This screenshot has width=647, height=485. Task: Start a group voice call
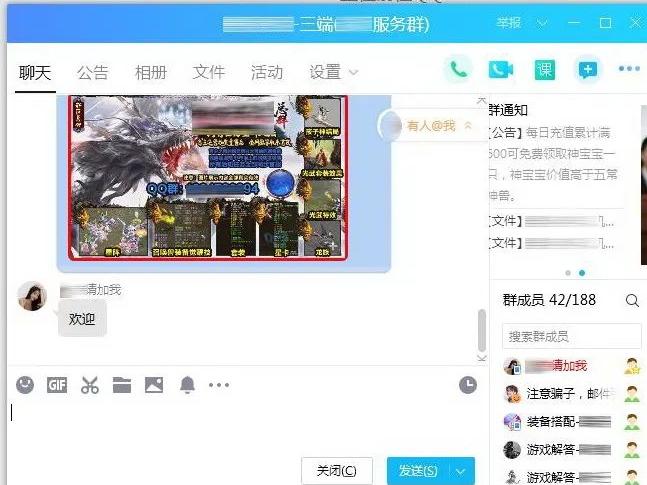pyautogui.click(x=459, y=69)
